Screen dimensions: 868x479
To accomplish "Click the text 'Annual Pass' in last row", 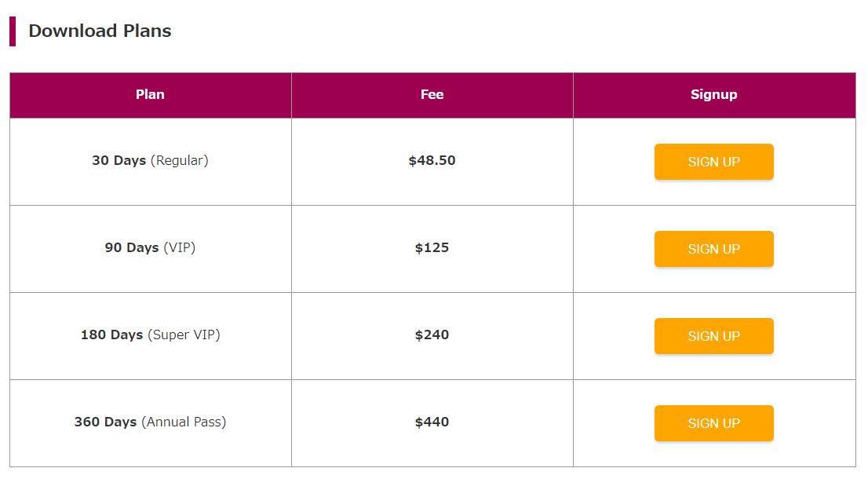I will pos(184,422).
